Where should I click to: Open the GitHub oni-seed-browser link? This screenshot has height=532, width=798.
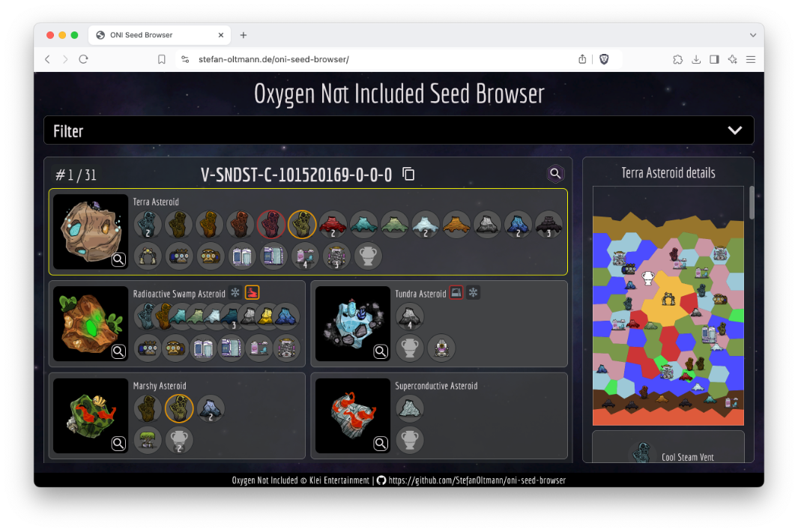477,480
